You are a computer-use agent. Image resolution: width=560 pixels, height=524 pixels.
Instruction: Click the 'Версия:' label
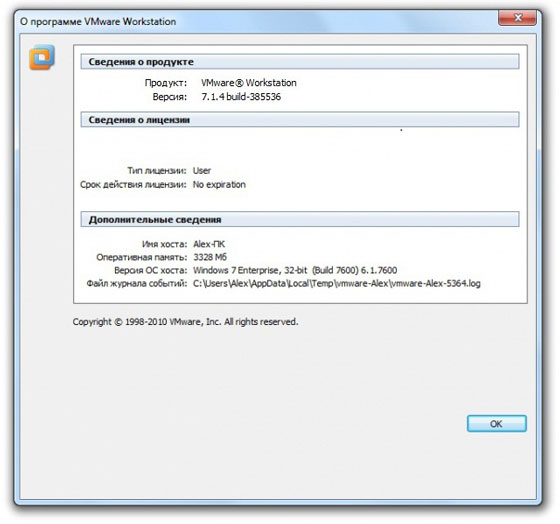coord(170,97)
